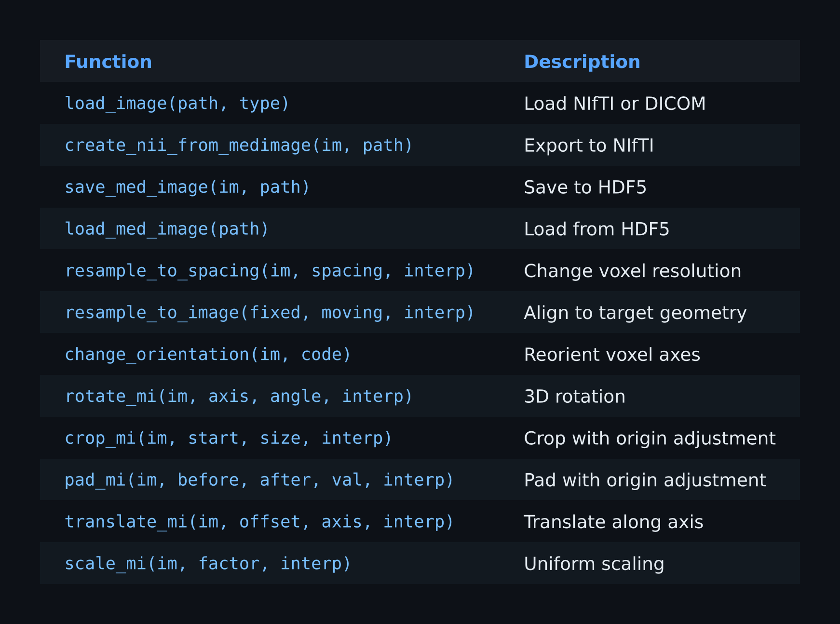This screenshot has width=840, height=624.
Task: Click the "Change voxel resolution" description
Action: pyautogui.click(x=632, y=271)
